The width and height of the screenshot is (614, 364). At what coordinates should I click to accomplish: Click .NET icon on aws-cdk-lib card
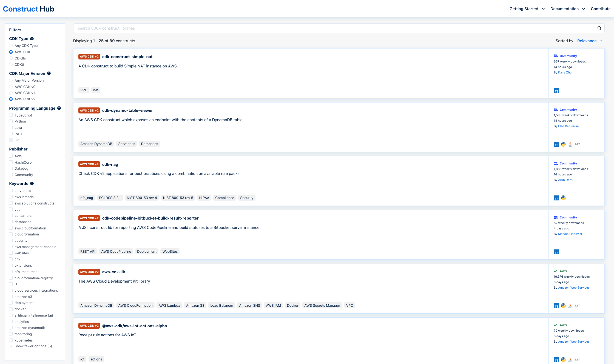click(x=577, y=306)
